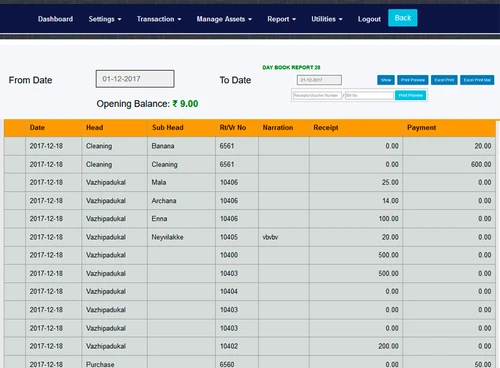
Task: Click voucher number 10400 cell
Action: [237, 255]
